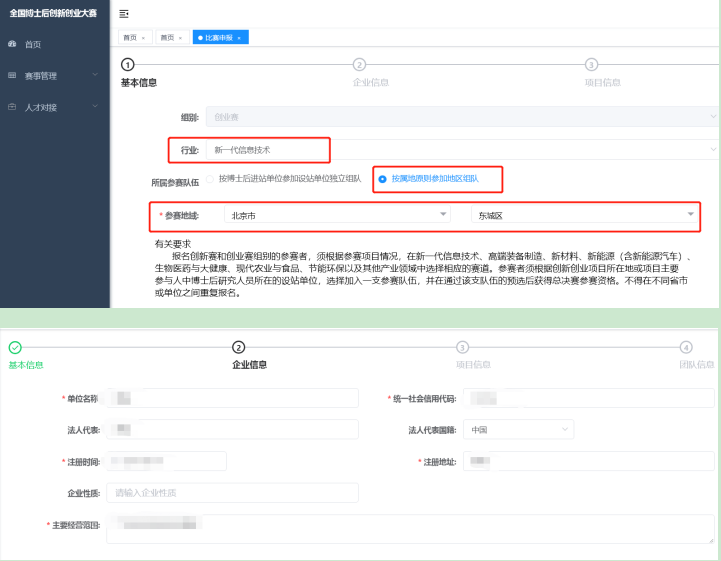721x561 pixels.
Task: Open the 行业 dropdown showing 新一代信息技术
Action: pos(460,150)
